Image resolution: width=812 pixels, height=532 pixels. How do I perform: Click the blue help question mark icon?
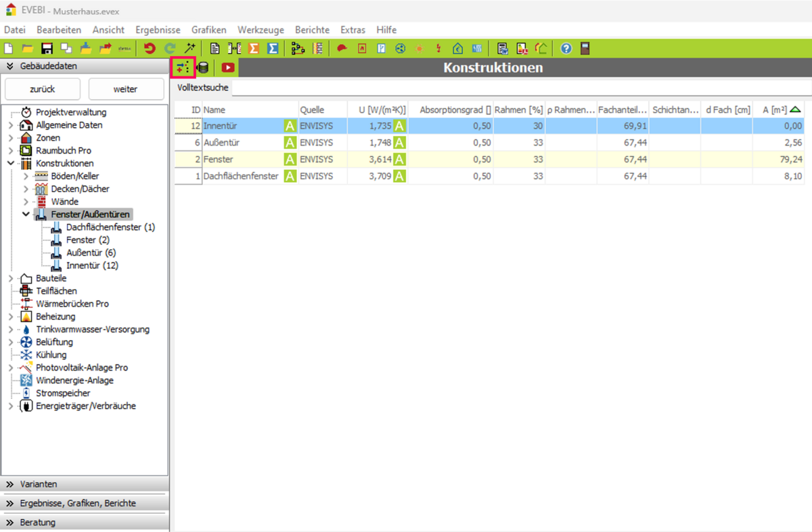click(x=566, y=49)
